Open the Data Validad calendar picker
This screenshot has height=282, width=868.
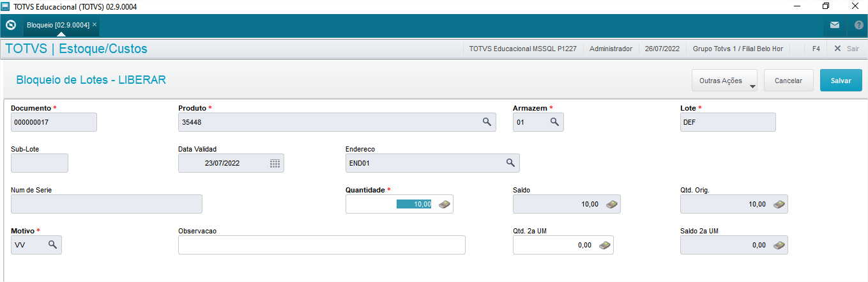click(275, 163)
